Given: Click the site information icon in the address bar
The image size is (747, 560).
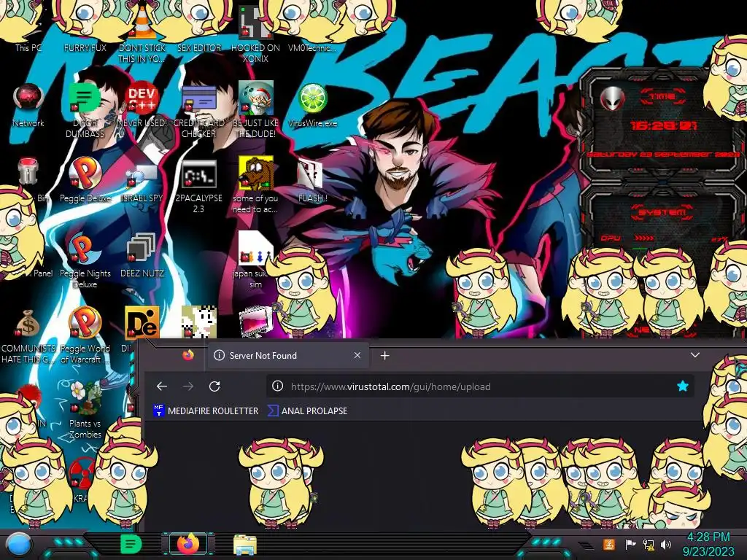Looking at the screenshot, I should (277, 386).
